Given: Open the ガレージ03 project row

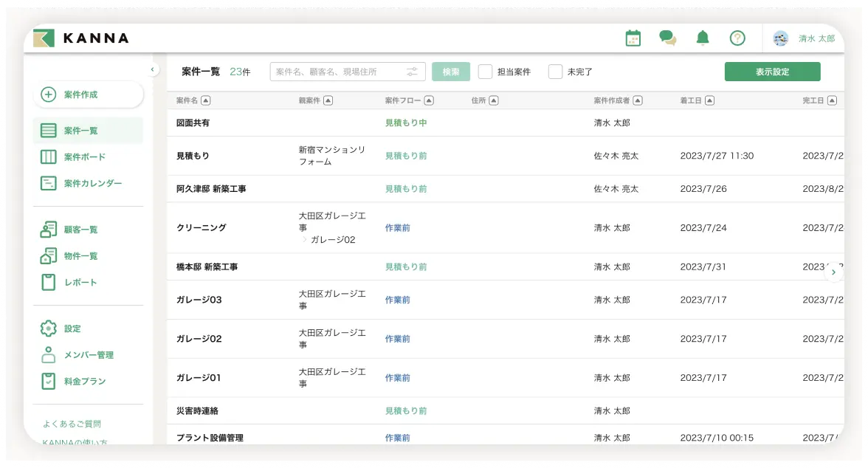Looking at the screenshot, I should [x=506, y=300].
